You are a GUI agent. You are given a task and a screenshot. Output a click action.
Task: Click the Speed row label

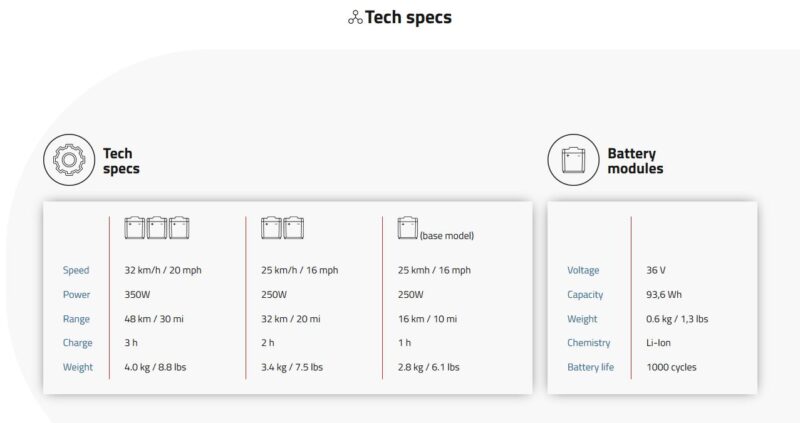coord(76,270)
